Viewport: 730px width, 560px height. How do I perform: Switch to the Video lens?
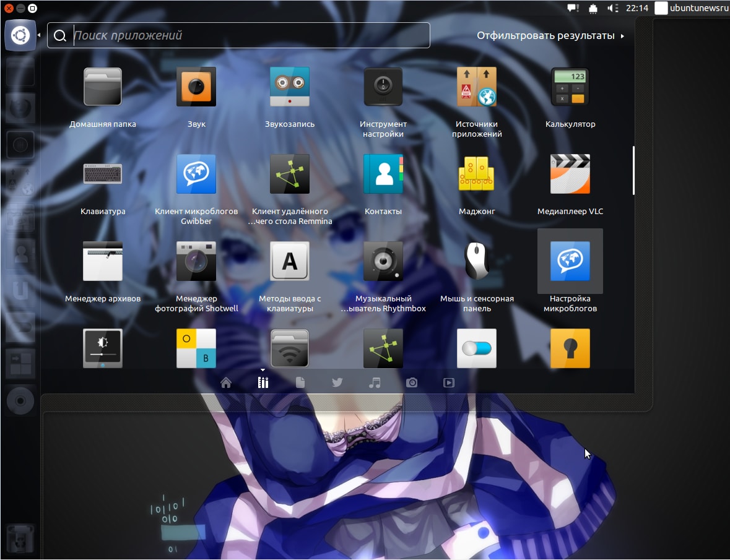click(x=449, y=383)
